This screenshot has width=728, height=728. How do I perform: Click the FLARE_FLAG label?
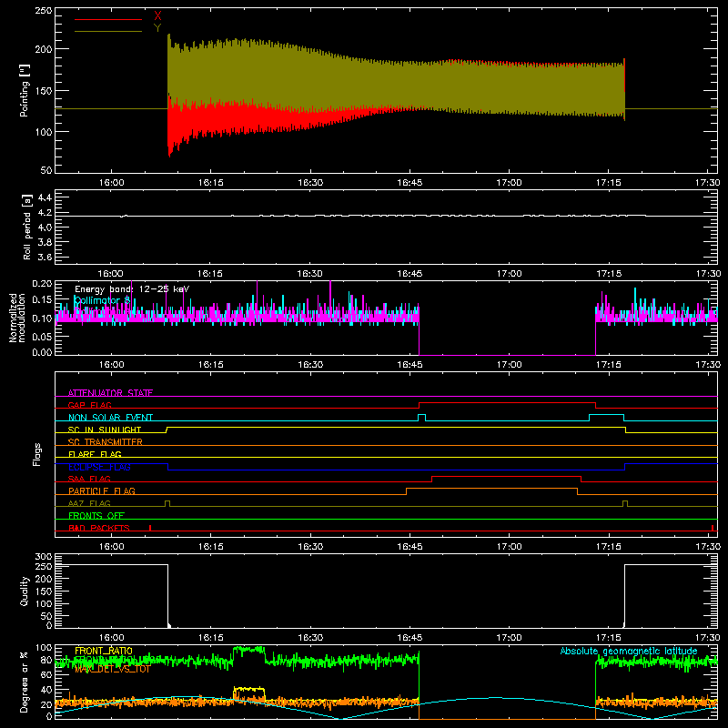[95, 454]
